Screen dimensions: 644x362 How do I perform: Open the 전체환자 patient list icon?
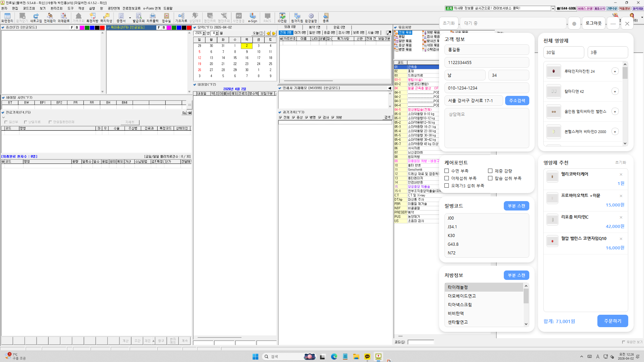tap(50, 18)
